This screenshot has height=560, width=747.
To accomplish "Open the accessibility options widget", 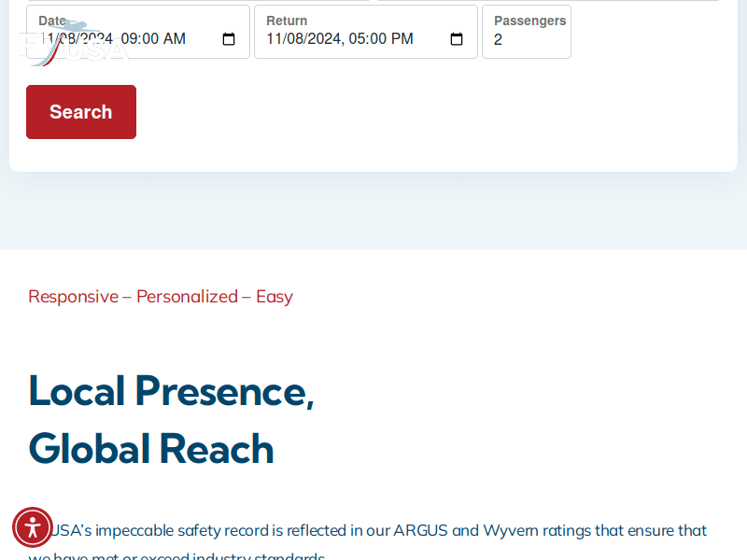I will [x=33, y=527].
